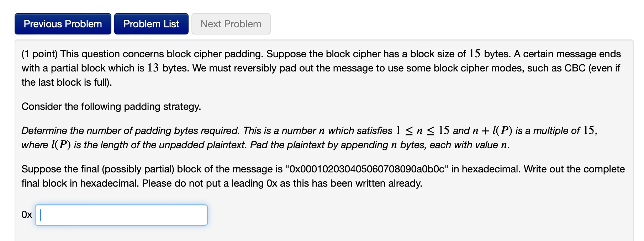The width and height of the screenshot is (644, 241).
Task: Click the italicized padding strategy paragraph
Action: click(x=249, y=138)
